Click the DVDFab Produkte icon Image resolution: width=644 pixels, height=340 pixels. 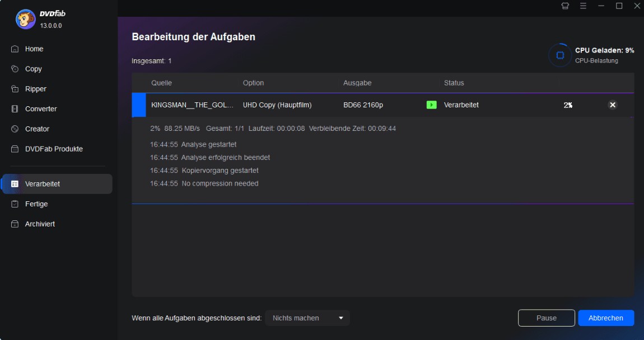click(15, 149)
